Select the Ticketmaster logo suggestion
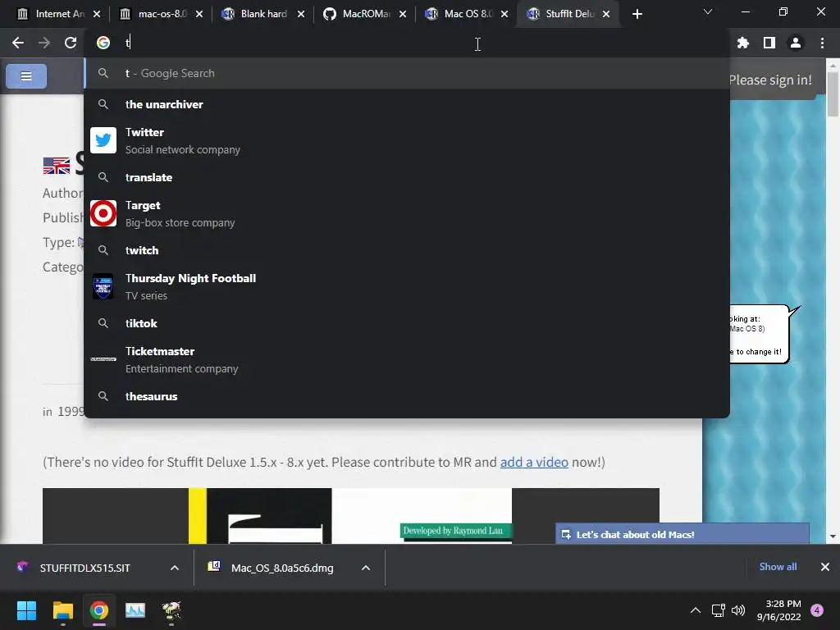The height and width of the screenshot is (630, 840). 103,359
